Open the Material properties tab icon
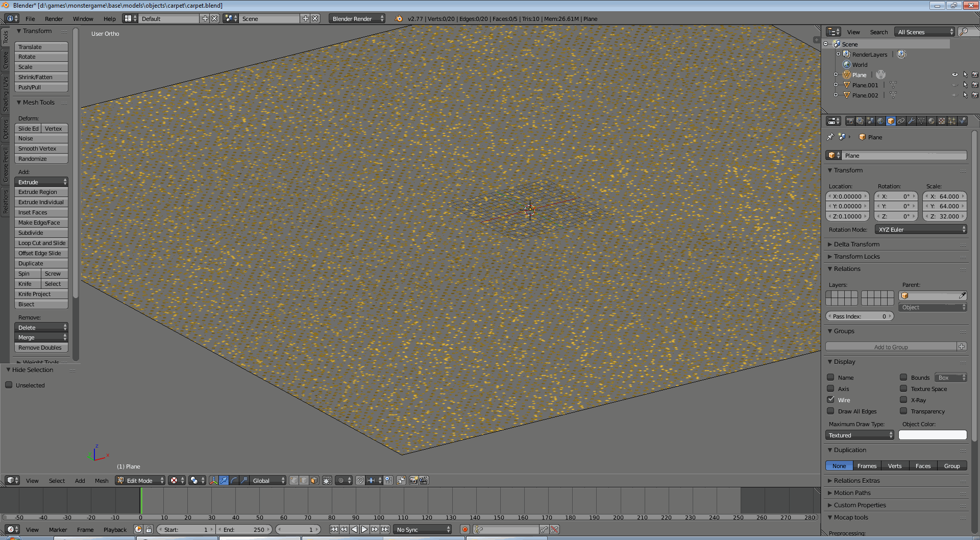980x540 pixels. pyautogui.click(x=932, y=121)
